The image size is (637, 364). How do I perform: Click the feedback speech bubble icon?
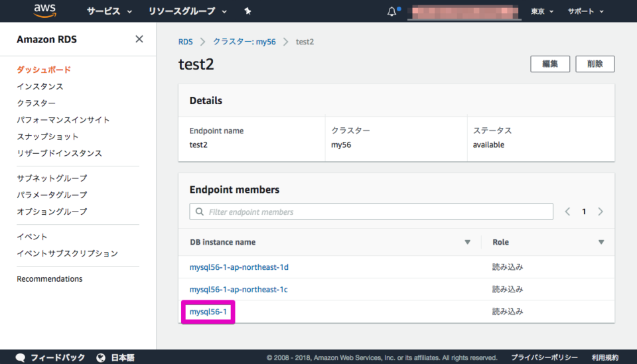click(x=21, y=357)
